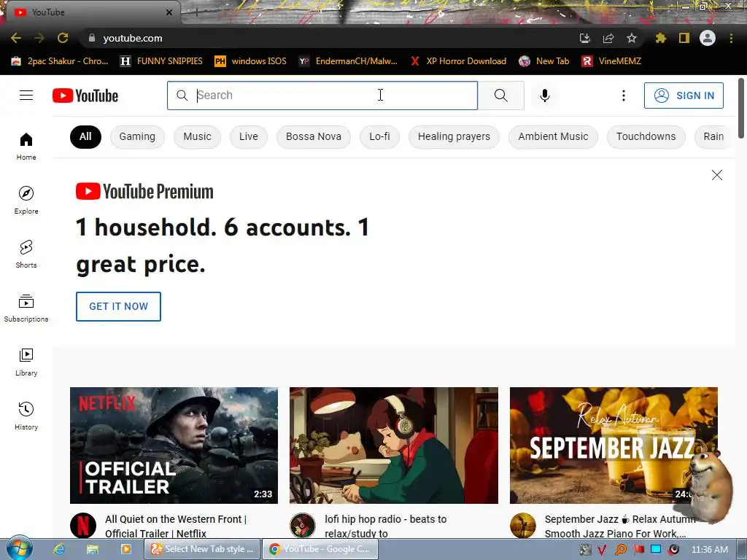Open windows ISOS bookmark
This screenshot has width=747, height=560.
pyautogui.click(x=251, y=61)
